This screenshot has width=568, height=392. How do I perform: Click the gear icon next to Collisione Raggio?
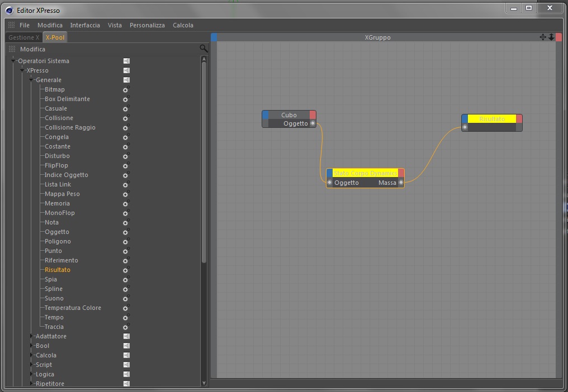126,127
